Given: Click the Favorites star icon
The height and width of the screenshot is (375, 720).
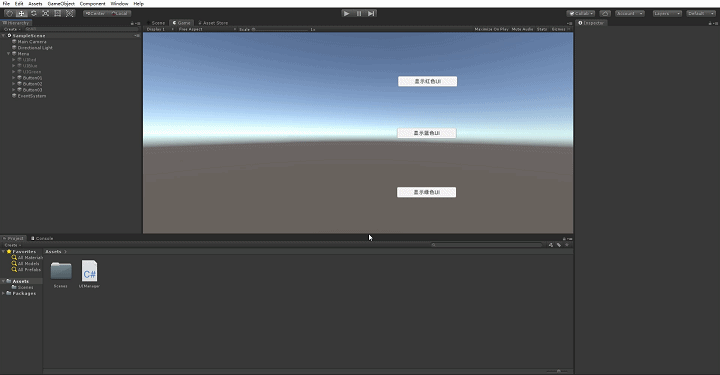Looking at the screenshot, I should tap(9, 252).
